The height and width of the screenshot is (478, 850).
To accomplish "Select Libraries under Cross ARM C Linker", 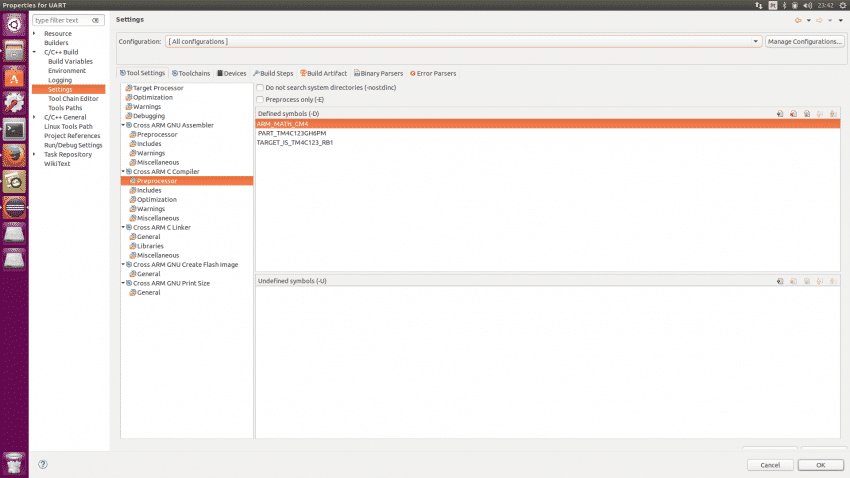I will coord(150,246).
